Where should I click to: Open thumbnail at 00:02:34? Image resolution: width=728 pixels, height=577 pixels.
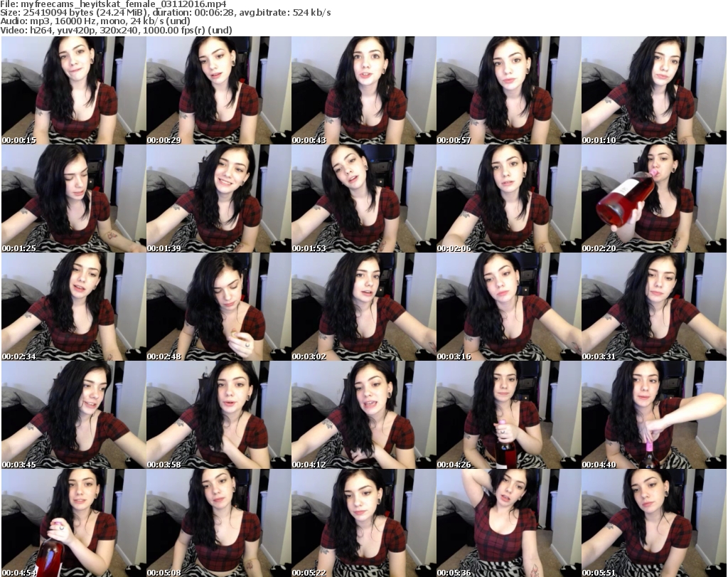click(74, 307)
